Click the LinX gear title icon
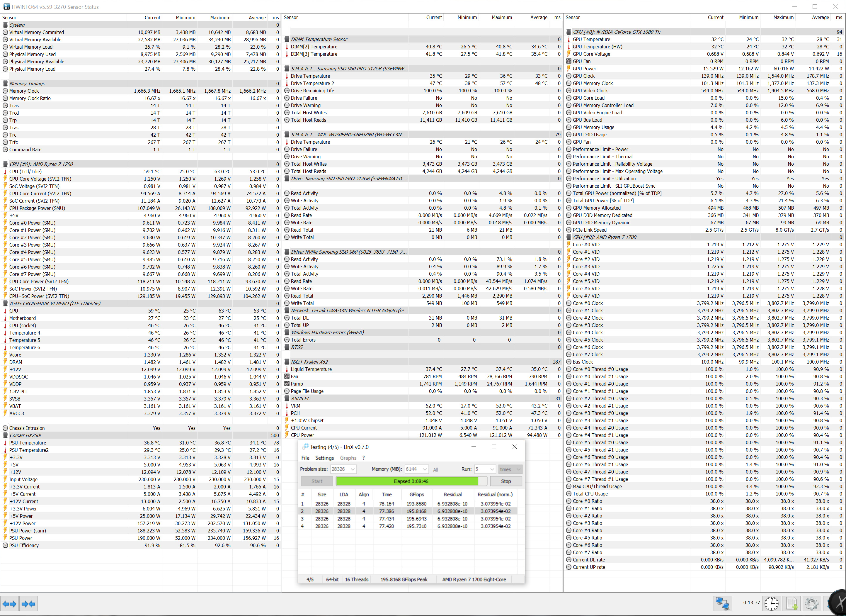This screenshot has height=616, width=846. point(305,447)
